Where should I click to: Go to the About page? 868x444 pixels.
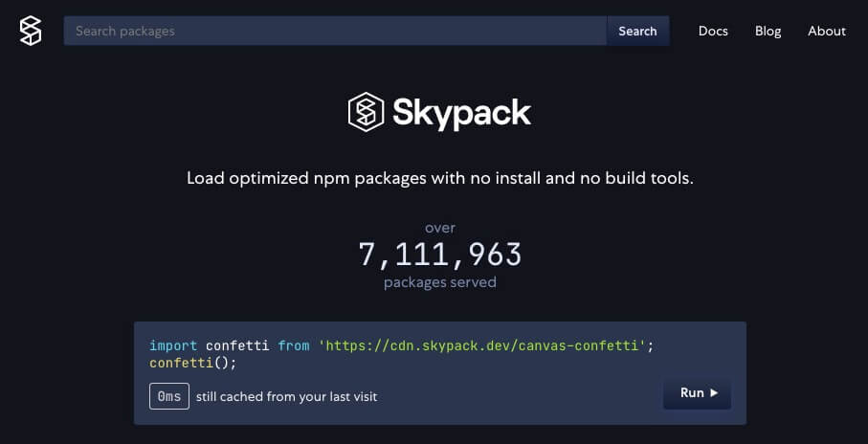(x=827, y=31)
